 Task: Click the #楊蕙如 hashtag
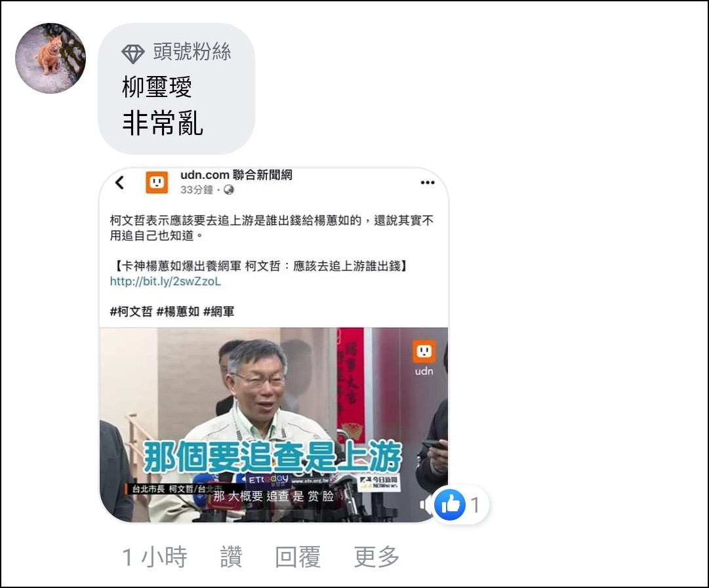(x=178, y=311)
